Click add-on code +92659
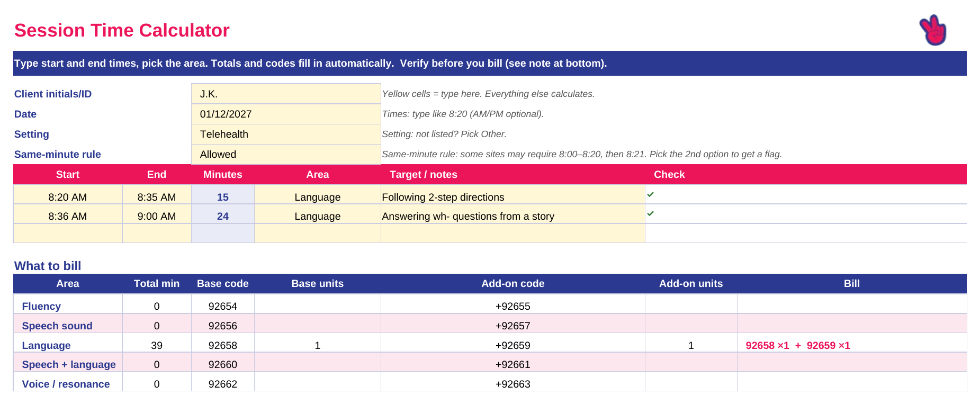 513,345
